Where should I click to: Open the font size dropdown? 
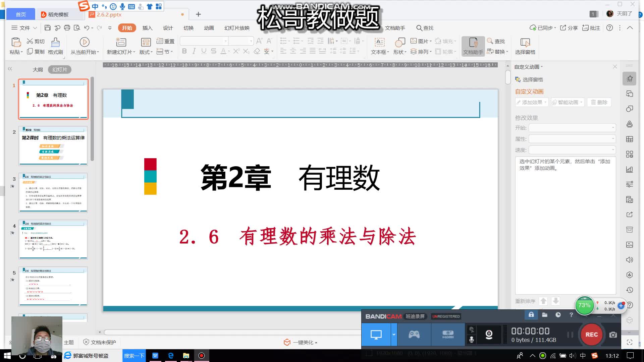point(251,41)
